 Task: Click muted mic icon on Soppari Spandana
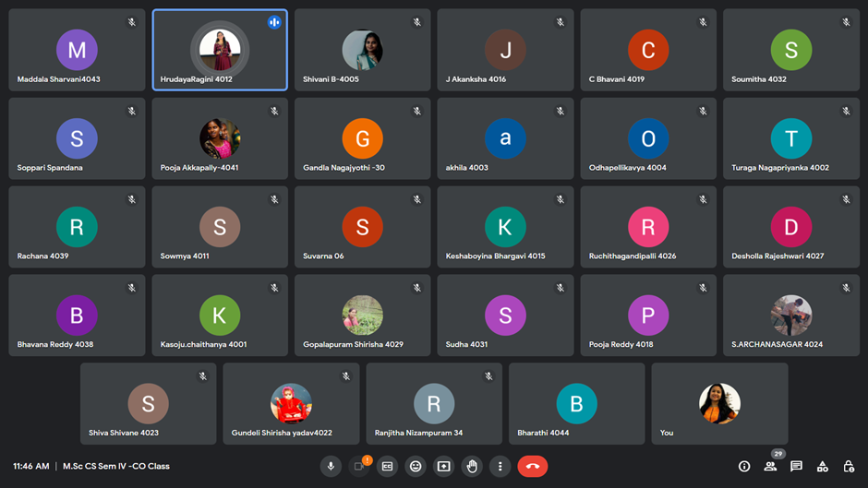132,111
